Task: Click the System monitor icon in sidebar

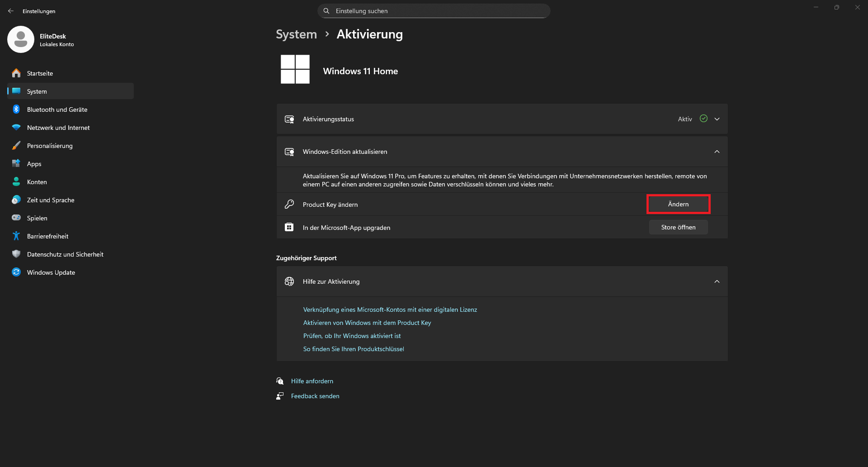Action: coord(16,91)
